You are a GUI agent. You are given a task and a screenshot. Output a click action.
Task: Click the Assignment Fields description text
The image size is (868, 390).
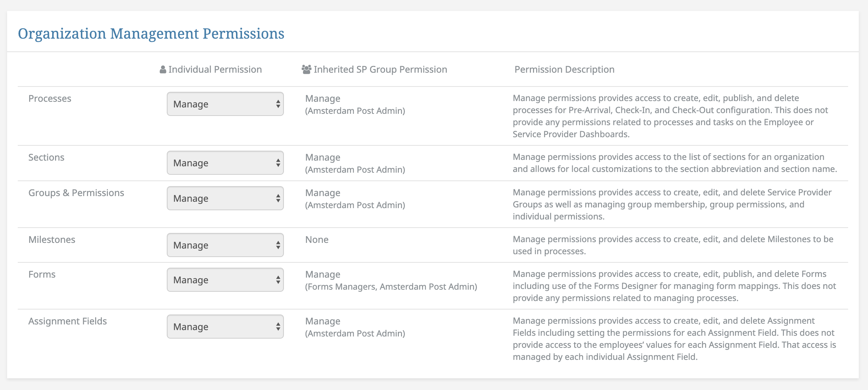pyautogui.click(x=674, y=339)
